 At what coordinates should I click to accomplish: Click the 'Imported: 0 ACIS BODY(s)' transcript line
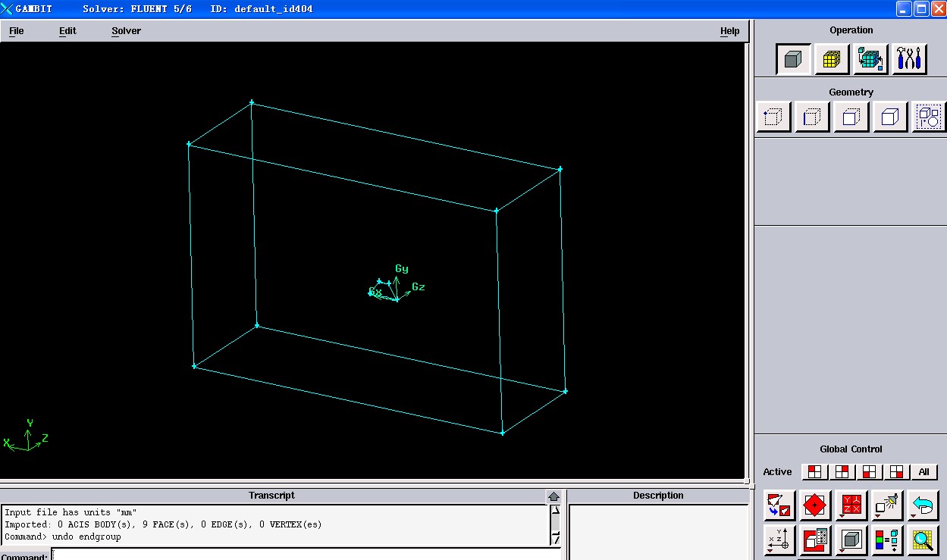pos(163,524)
